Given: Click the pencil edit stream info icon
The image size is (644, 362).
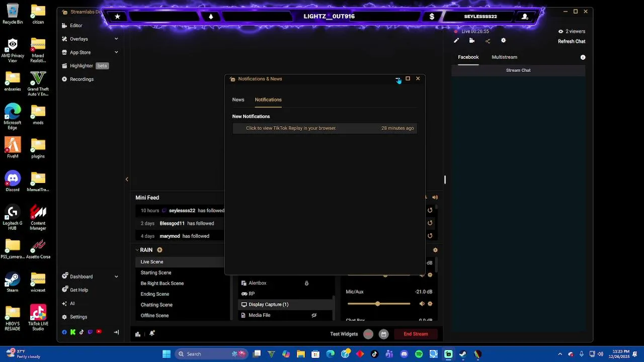Looking at the screenshot, I should (456, 41).
